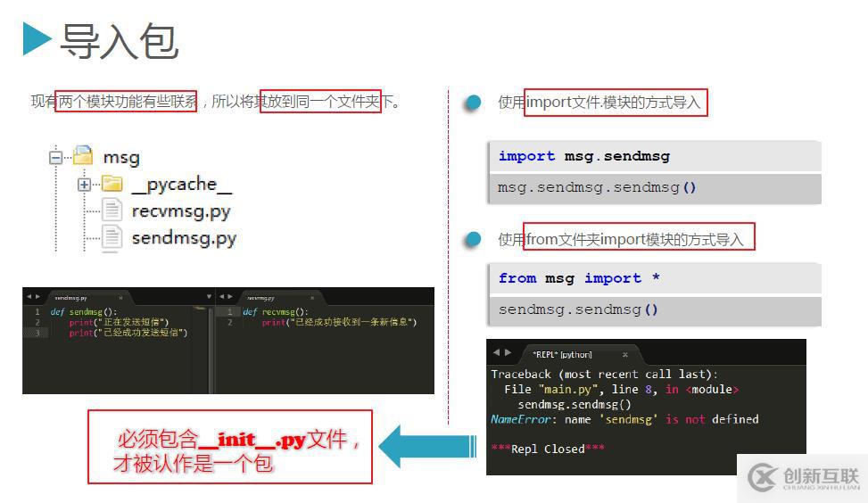Click the 'def recvmsg():' code line
Viewport: 868px width, 503px height.
point(275,312)
